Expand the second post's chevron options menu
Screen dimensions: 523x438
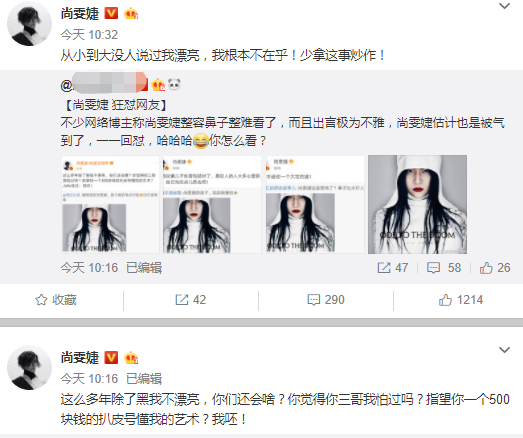coord(504,350)
